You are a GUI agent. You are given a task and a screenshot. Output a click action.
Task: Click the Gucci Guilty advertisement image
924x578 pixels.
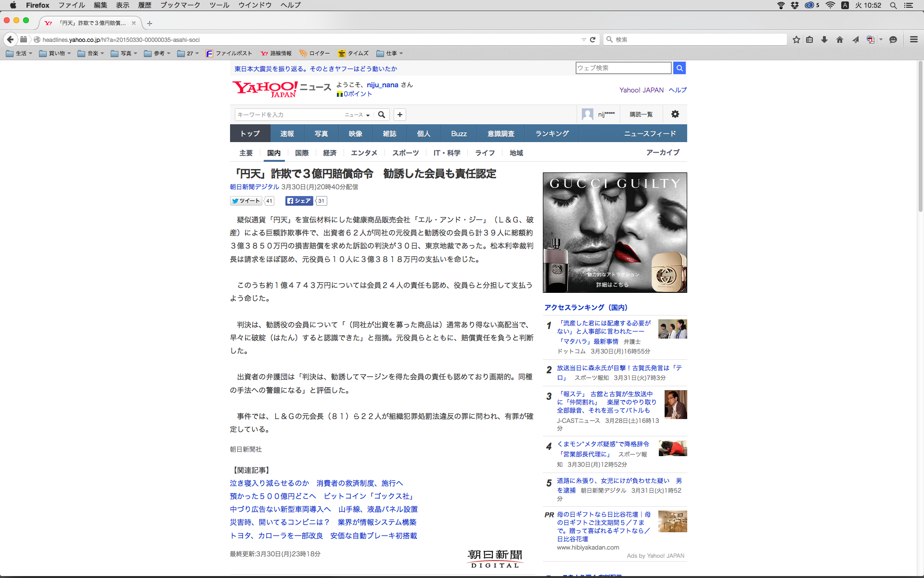click(615, 233)
